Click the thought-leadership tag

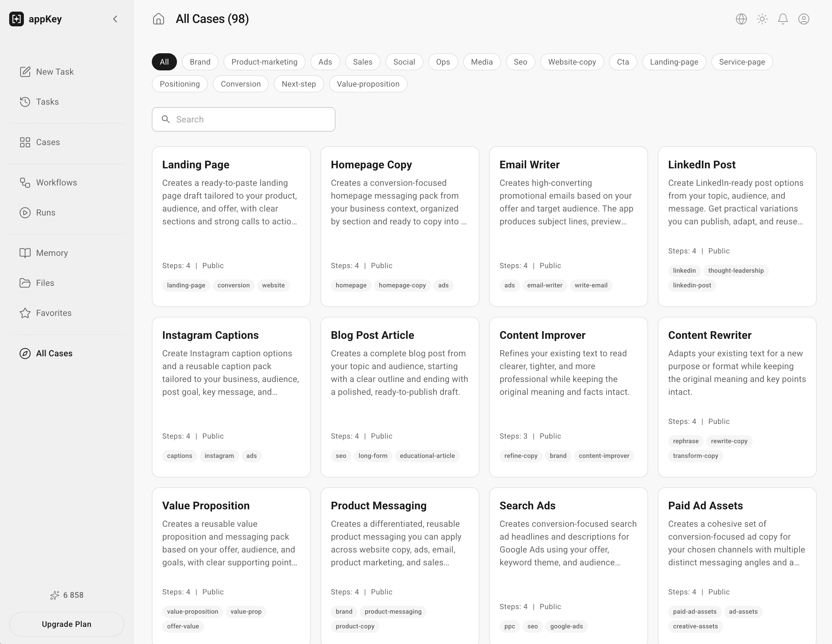click(736, 270)
